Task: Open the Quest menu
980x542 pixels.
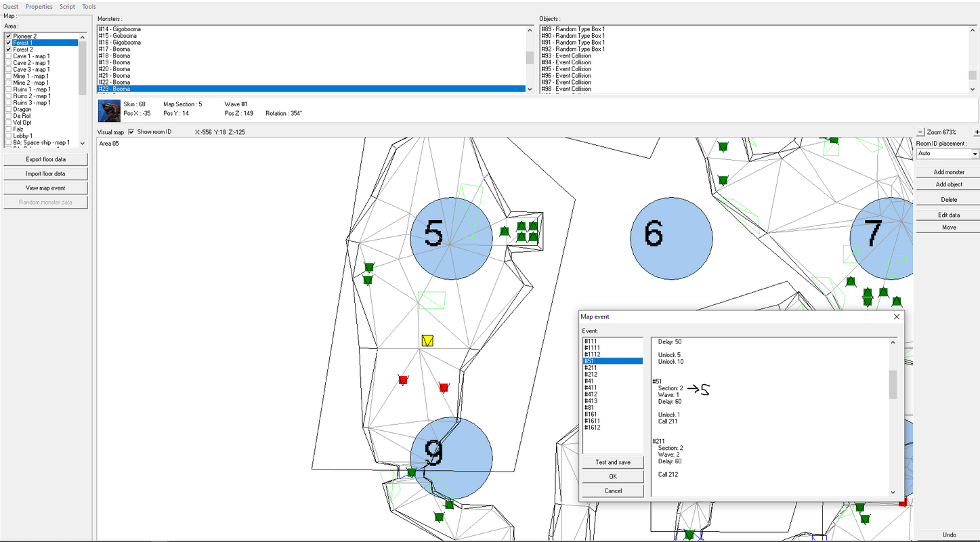Action: (11, 7)
